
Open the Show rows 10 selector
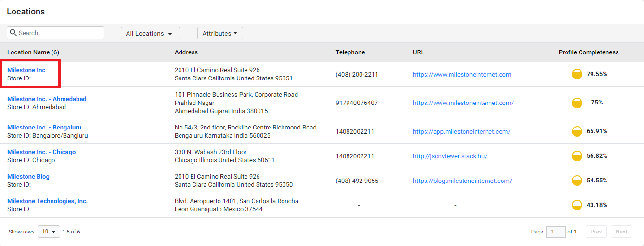click(49, 232)
